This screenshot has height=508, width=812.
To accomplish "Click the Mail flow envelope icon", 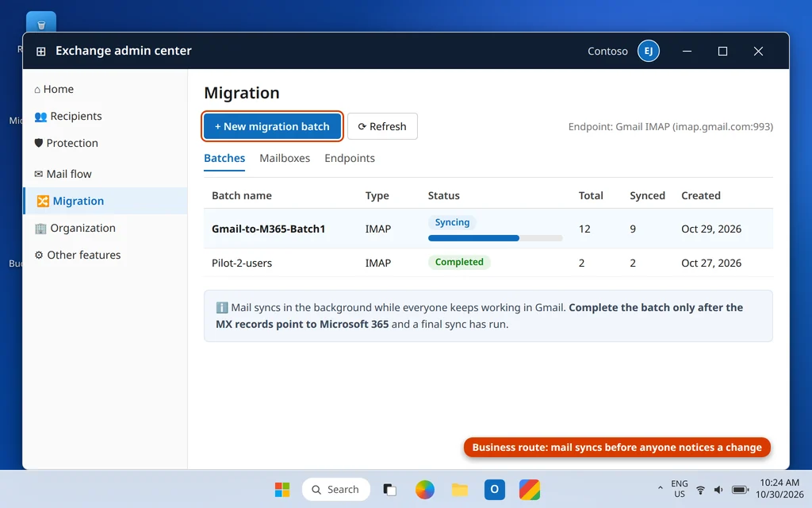I will pos(38,174).
